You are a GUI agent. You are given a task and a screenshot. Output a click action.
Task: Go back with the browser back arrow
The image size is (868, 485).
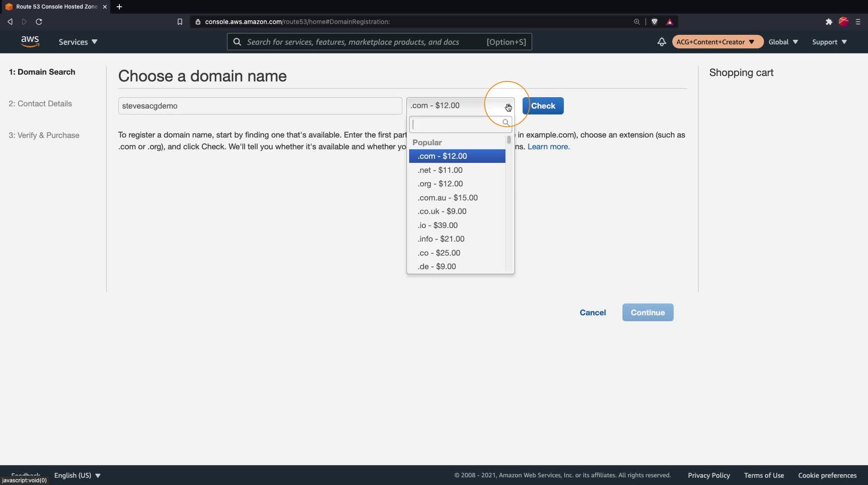tap(10, 22)
